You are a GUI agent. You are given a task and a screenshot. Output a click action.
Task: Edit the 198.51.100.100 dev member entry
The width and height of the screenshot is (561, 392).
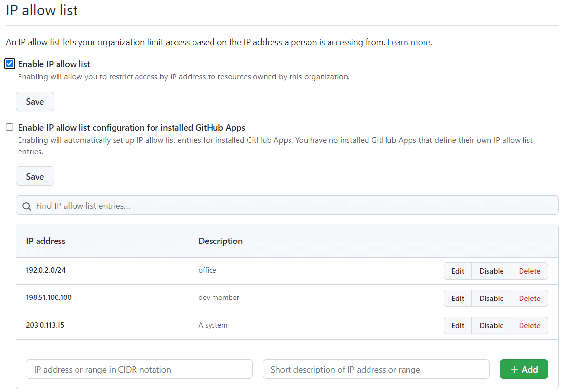click(x=457, y=298)
